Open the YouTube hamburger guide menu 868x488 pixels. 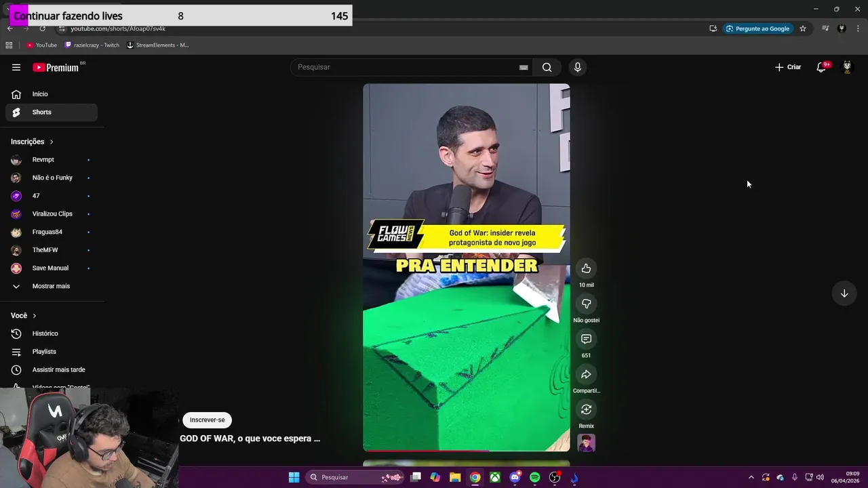point(16,67)
